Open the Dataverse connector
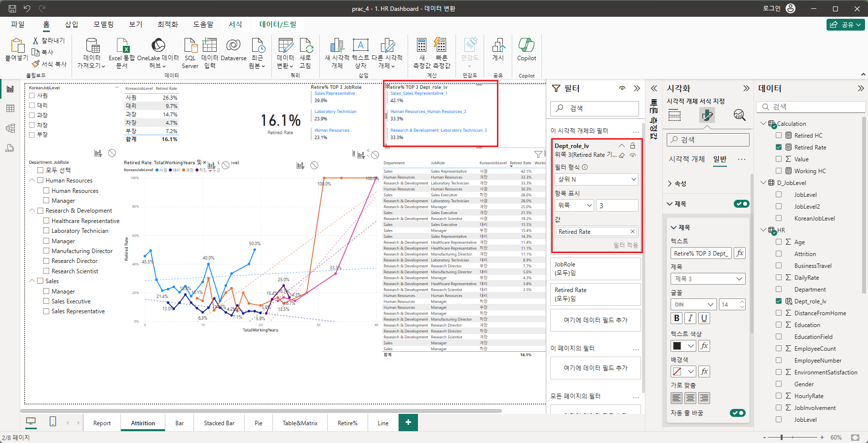The image size is (868, 443). 233,50
